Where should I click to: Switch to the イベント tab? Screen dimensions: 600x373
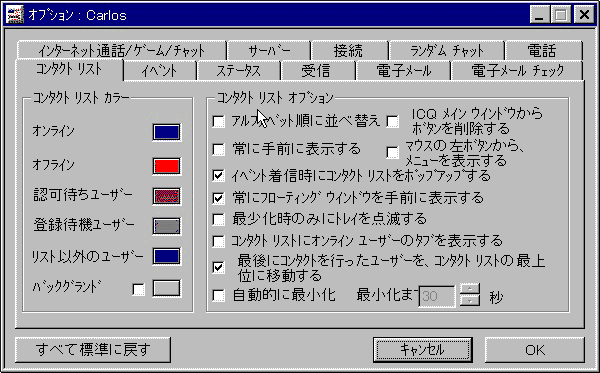[160, 71]
